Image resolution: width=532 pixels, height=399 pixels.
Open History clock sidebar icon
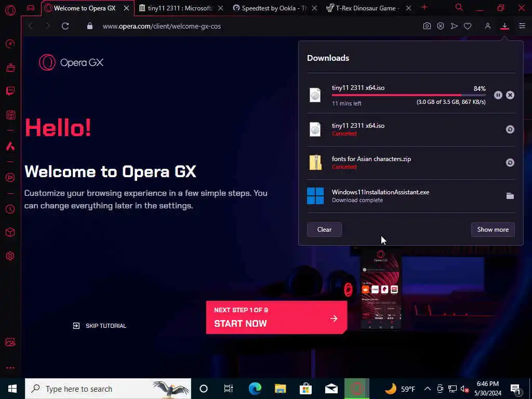point(10,209)
